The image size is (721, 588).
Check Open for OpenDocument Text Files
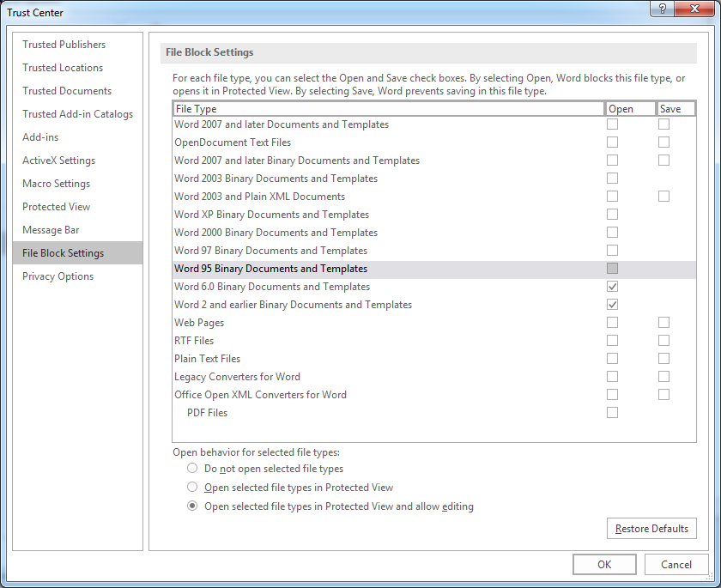tap(612, 142)
